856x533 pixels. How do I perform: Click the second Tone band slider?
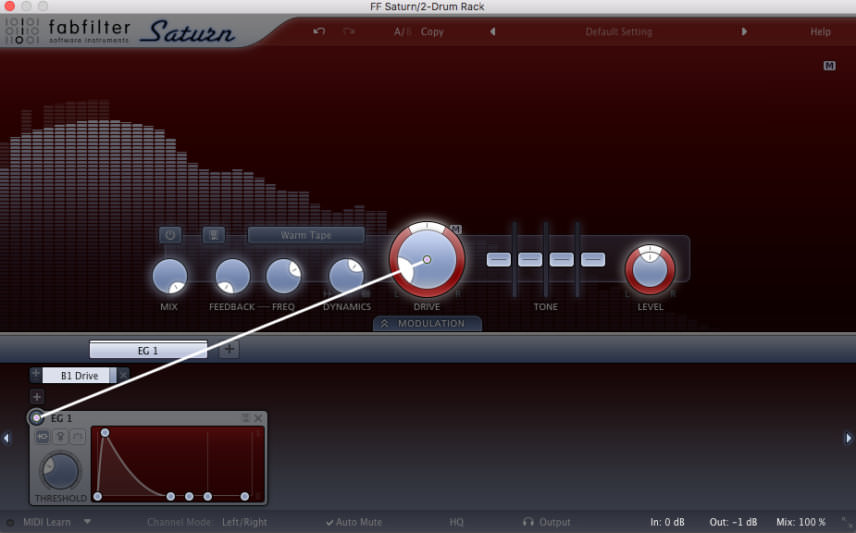coord(530,259)
